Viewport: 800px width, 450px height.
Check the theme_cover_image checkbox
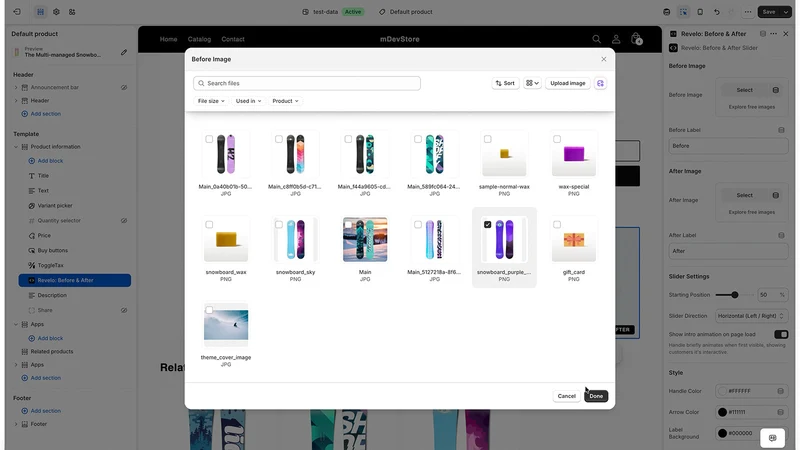209,310
